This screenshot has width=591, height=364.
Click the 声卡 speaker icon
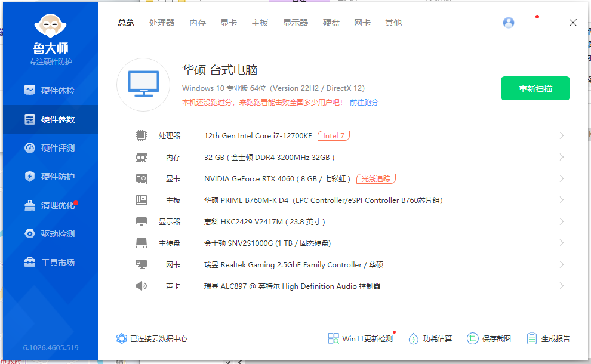point(141,286)
